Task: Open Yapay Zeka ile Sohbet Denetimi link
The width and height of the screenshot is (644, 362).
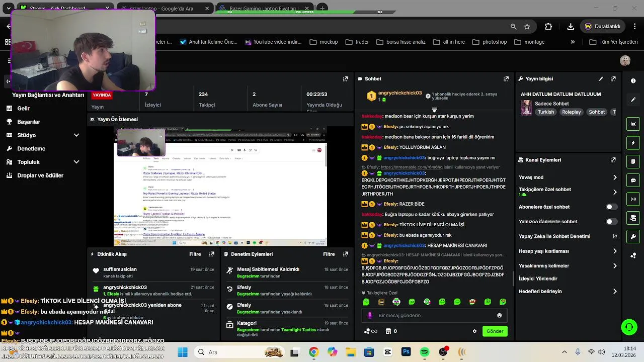Action: [x=569, y=236]
